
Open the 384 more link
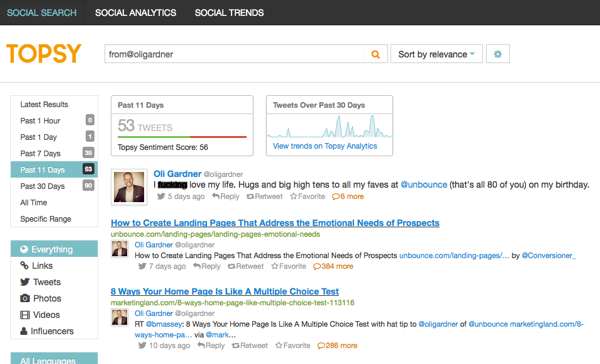333,266
